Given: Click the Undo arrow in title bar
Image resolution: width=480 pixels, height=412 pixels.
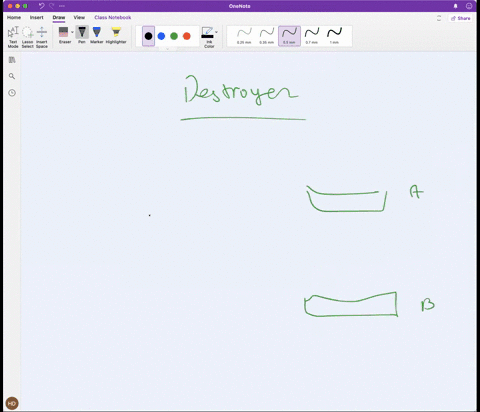Looking at the screenshot, I should click(41, 6).
